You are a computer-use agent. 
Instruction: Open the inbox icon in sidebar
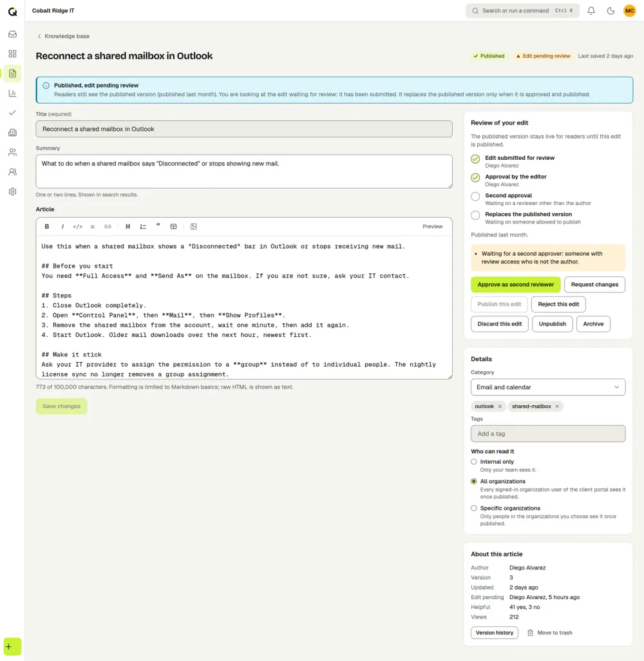(x=12, y=34)
